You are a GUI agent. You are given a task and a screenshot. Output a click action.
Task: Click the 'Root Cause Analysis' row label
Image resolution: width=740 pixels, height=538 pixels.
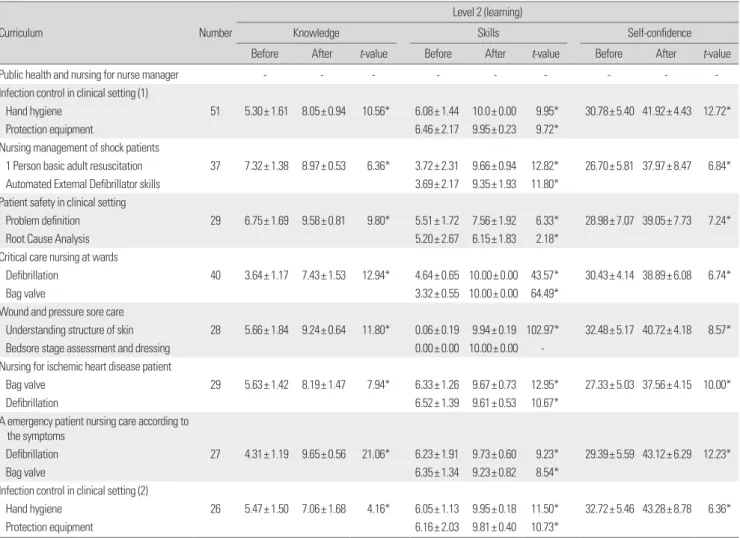pyautogui.click(x=47, y=239)
